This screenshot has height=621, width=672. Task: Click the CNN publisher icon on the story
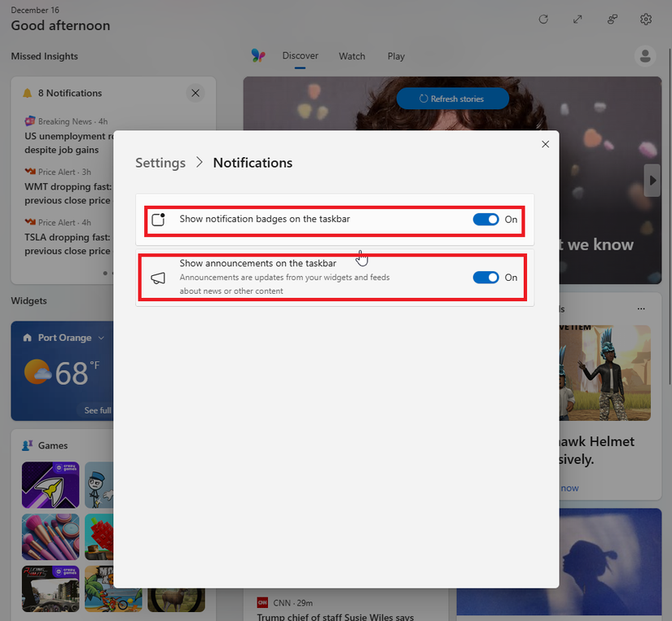pos(262,602)
